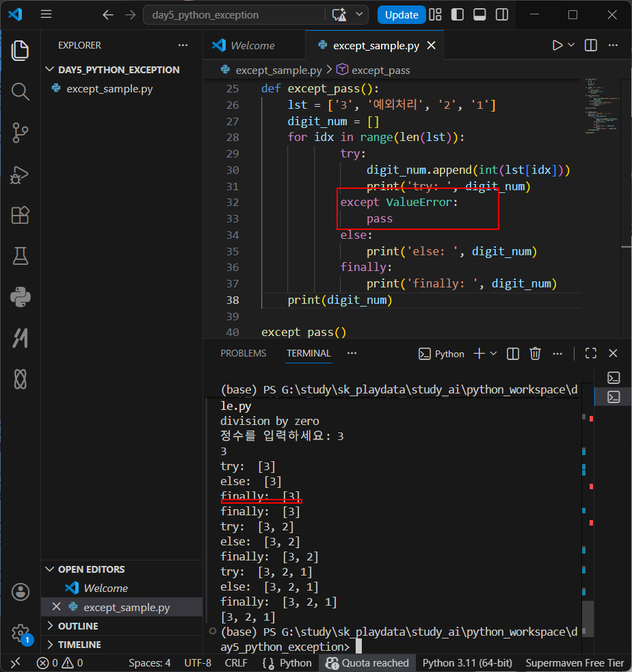Toggle the bottom panel visibility
The image size is (632, 672).
(x=479, y=14)
